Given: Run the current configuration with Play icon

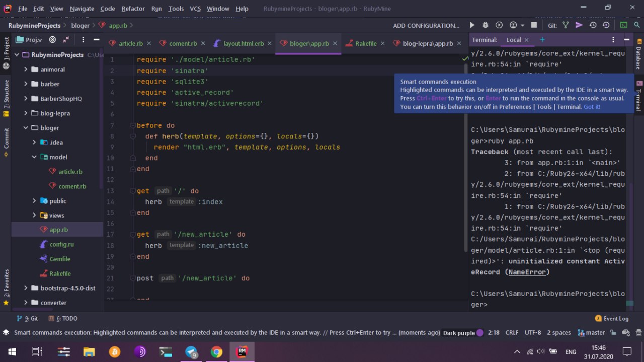Looking at the screenshot, I should pos(472,25).
